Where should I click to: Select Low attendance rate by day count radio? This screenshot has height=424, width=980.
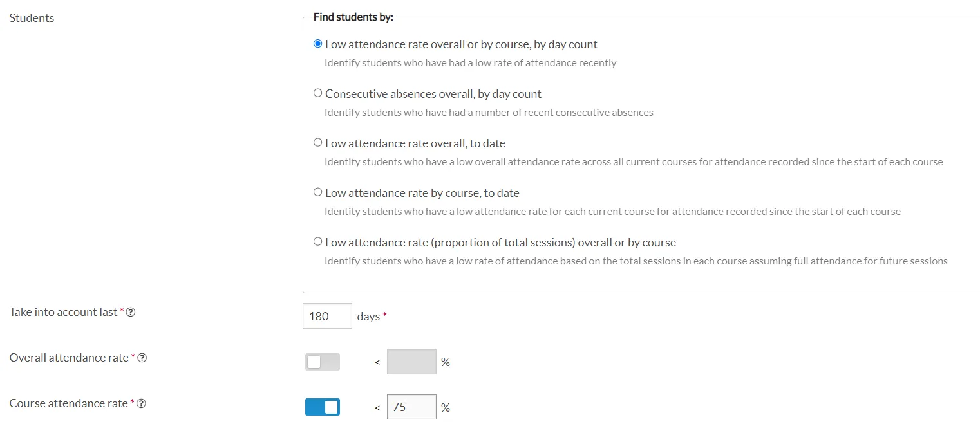[317, 44]
